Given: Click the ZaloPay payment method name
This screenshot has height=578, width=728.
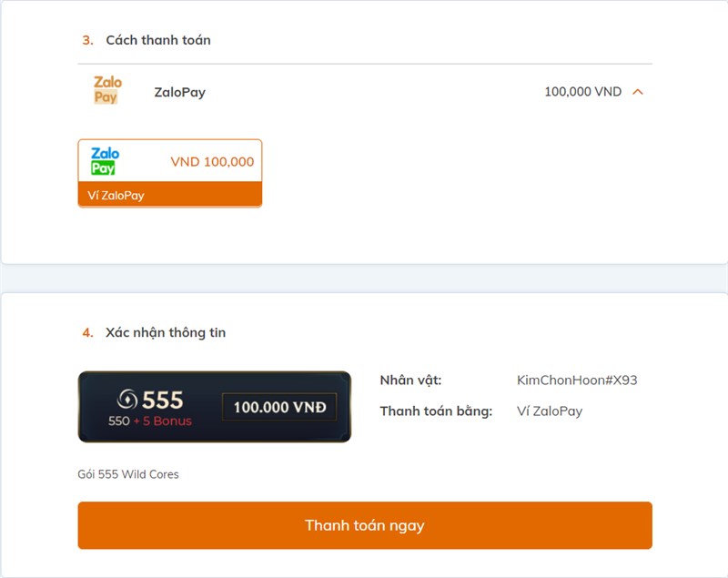Looking at the screenshot, I should coord(180,92).
